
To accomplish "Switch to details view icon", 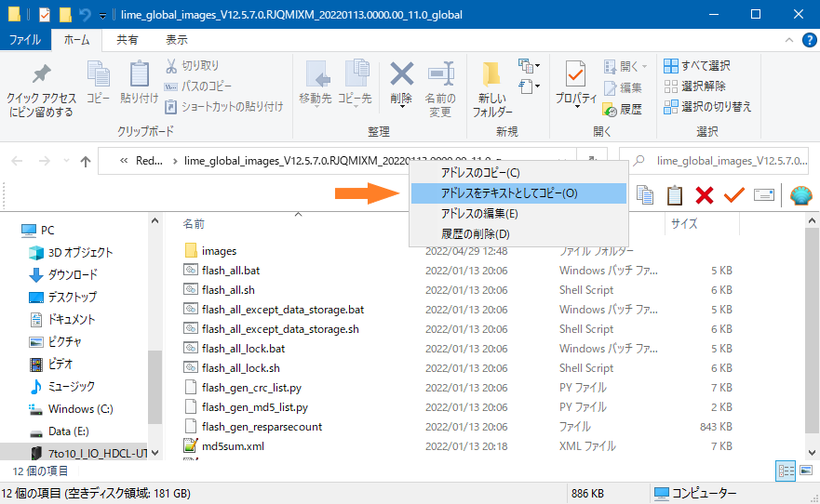I will 786,471.
